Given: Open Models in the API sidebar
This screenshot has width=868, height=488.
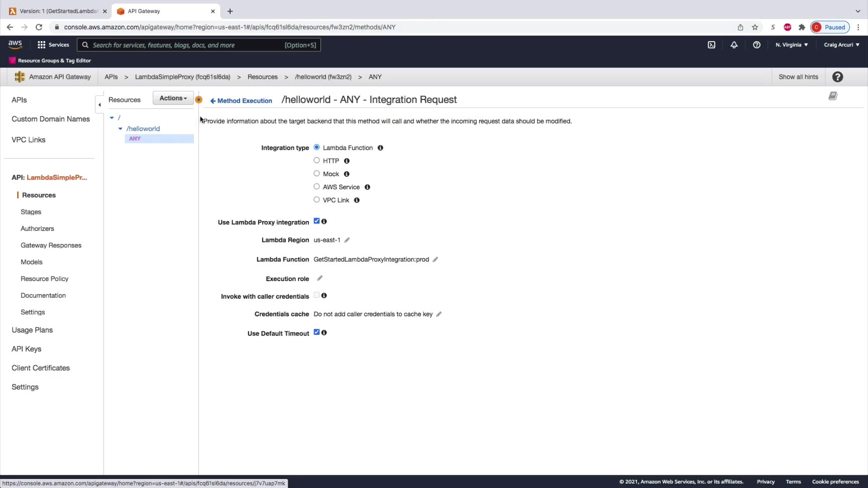Looking at the screenshot, I should [x=32, y=262].
